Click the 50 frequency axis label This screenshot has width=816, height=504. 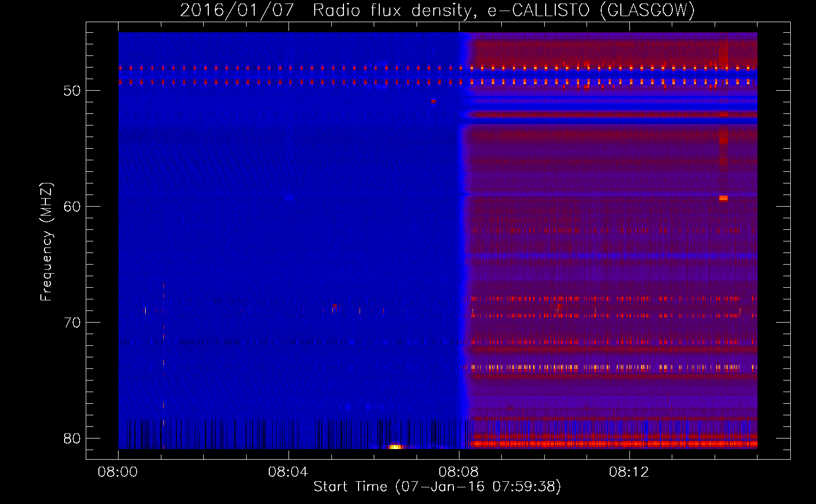point(72,91)
